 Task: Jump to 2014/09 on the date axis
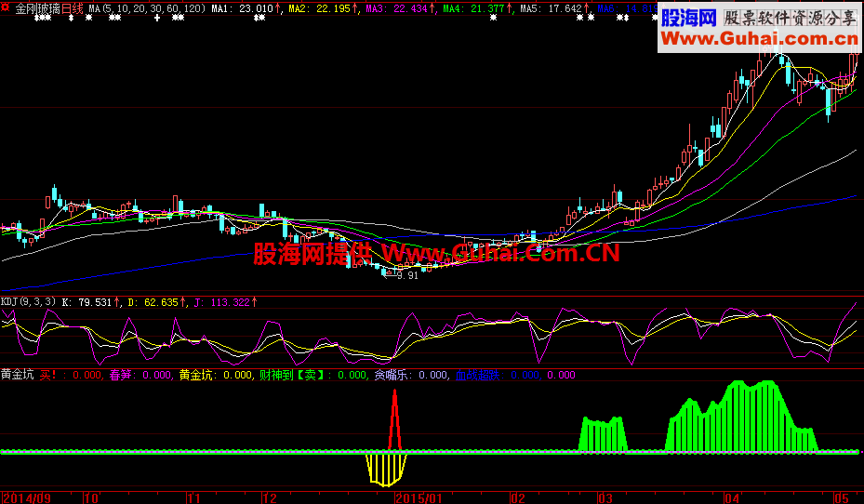click(x=26, y=498)
